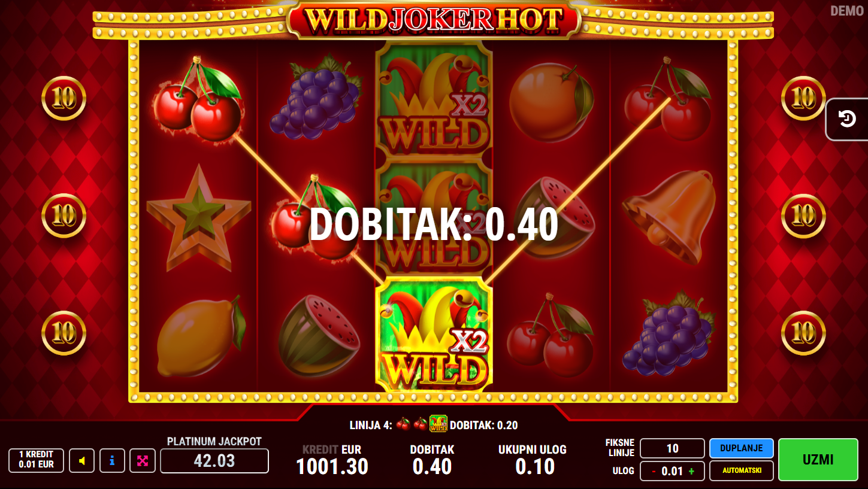Click the 1 KREDIT 0.01 EUR denomination box
The width and height of the screenshot is (868, 489).
(x=36, y=461)
